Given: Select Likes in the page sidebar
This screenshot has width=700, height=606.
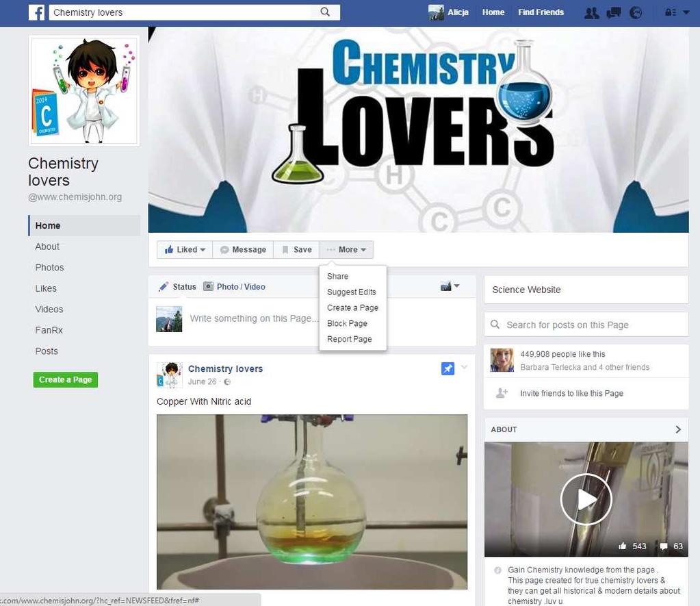Looking at the screenshot, I should click(46, 289).
